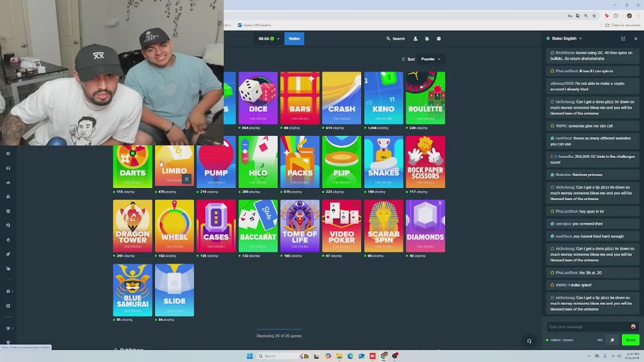644x362 pixels.
Task: Send the chat message
Action: coord(630,340)
